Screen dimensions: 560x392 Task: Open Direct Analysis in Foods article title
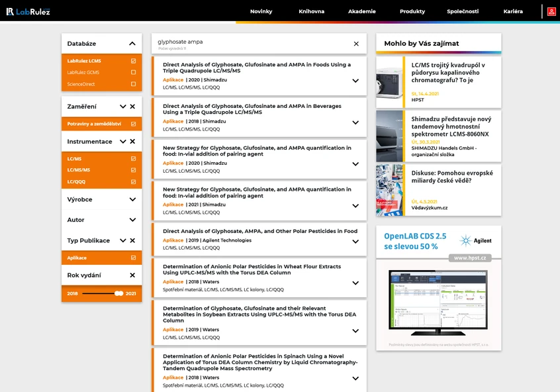(x=257, y=68)
